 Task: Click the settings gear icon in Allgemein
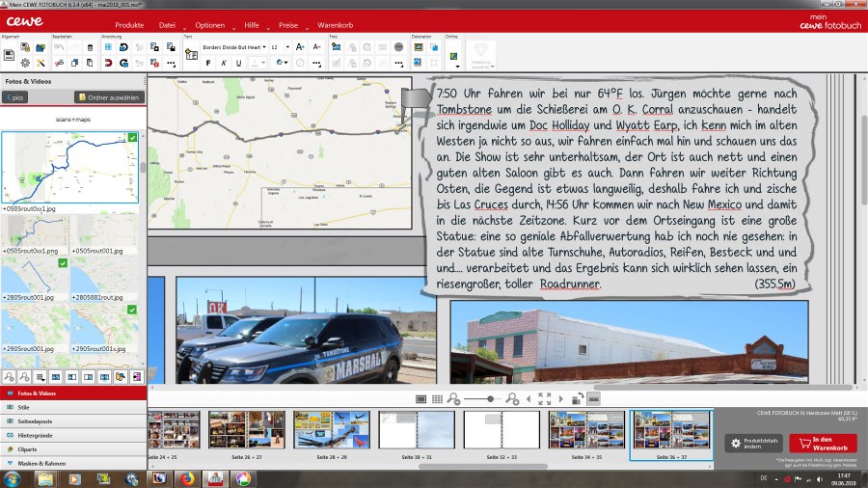click(x=25, y=64)
